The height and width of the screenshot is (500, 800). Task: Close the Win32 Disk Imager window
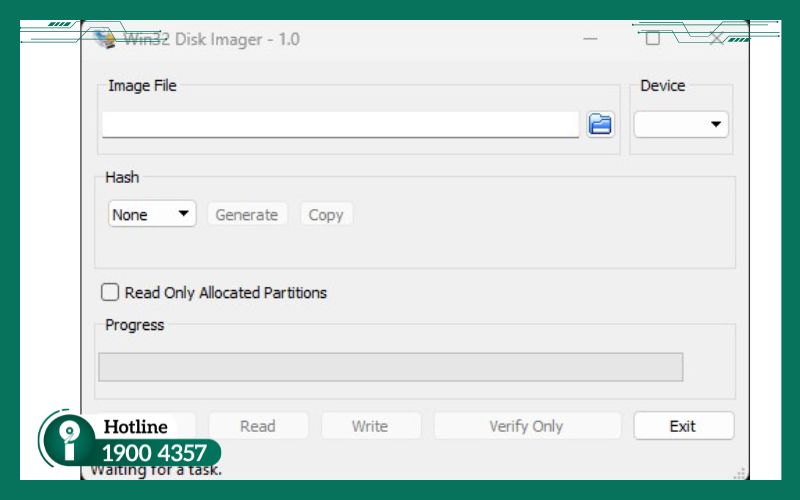716,39
